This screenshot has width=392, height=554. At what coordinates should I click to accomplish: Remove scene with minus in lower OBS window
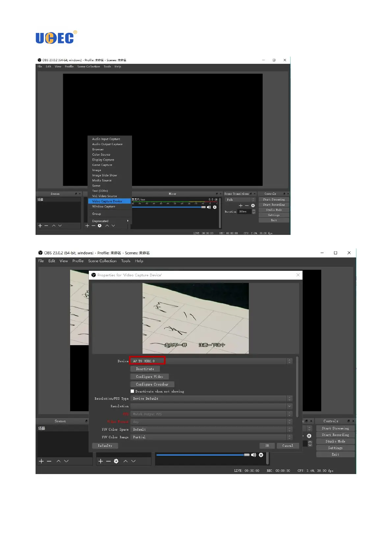[x=49, y=461]
